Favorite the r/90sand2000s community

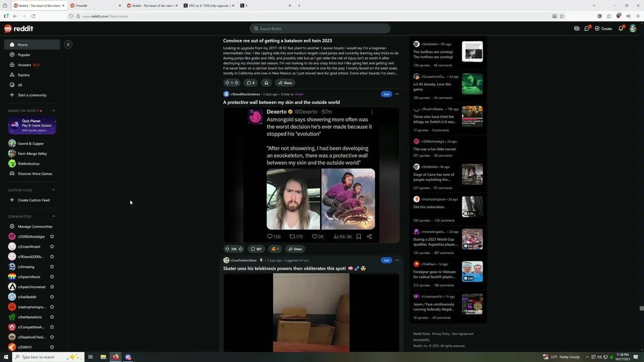(x=52, y=256)
